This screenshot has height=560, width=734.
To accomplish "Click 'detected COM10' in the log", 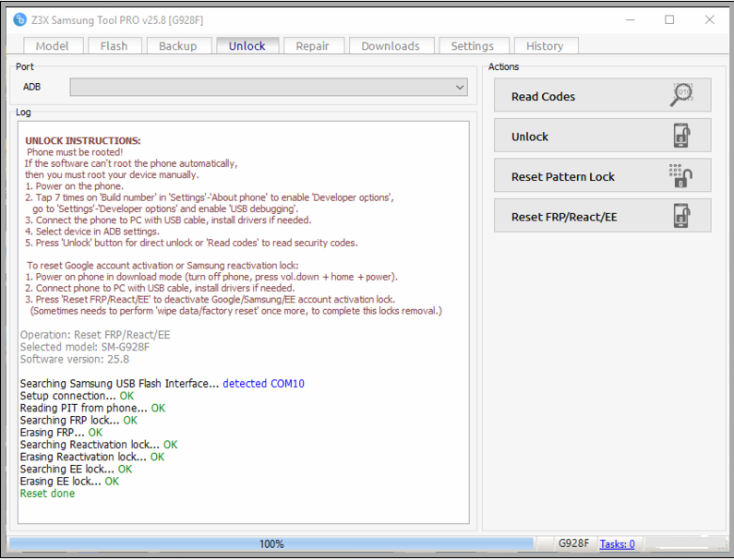I will [263, 384].
